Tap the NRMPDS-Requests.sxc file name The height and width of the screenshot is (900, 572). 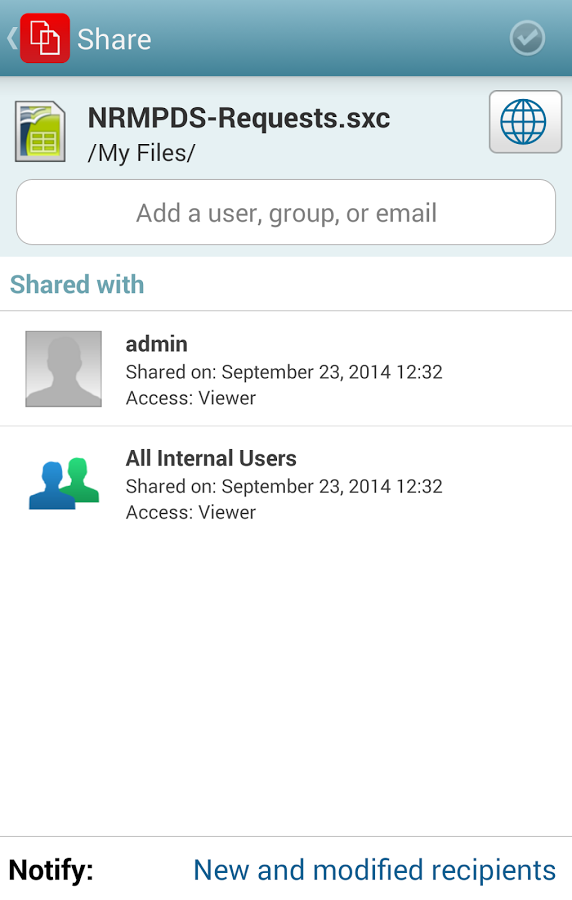(239, 118)
